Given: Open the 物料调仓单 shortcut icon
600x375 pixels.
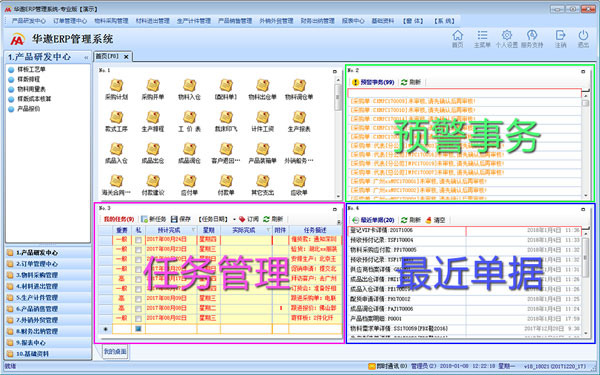Looking at the screenshot, I should pyautogui.click(x=299, y=90).
